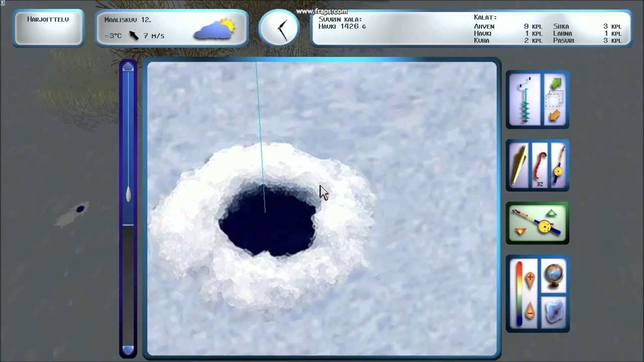Click the 'Kalat:' heading
The height and width of the screenshot is (362, 644).
pyautogui.click(x=486, y=18)
